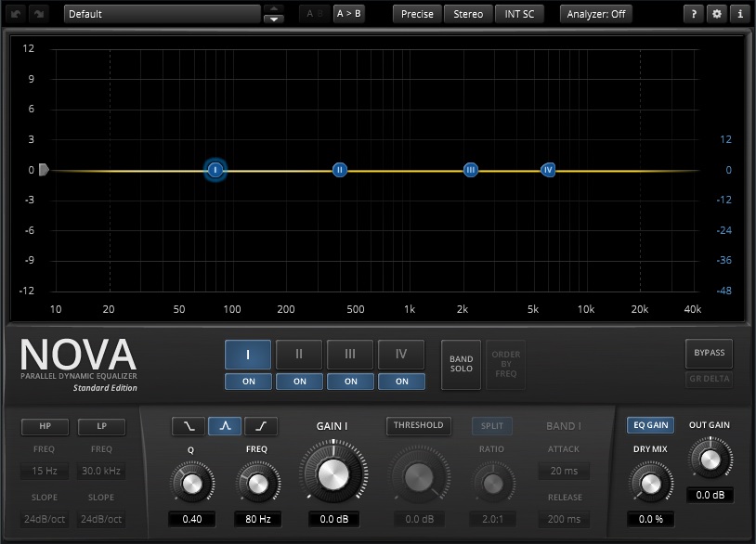
Task: Select next preset with down arrow
Action: (274, 19)
